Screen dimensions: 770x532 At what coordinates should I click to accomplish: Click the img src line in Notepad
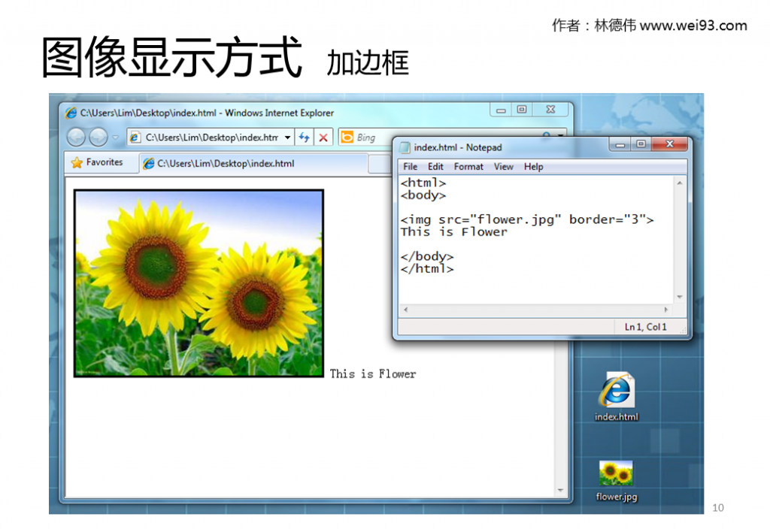(527, 219)
